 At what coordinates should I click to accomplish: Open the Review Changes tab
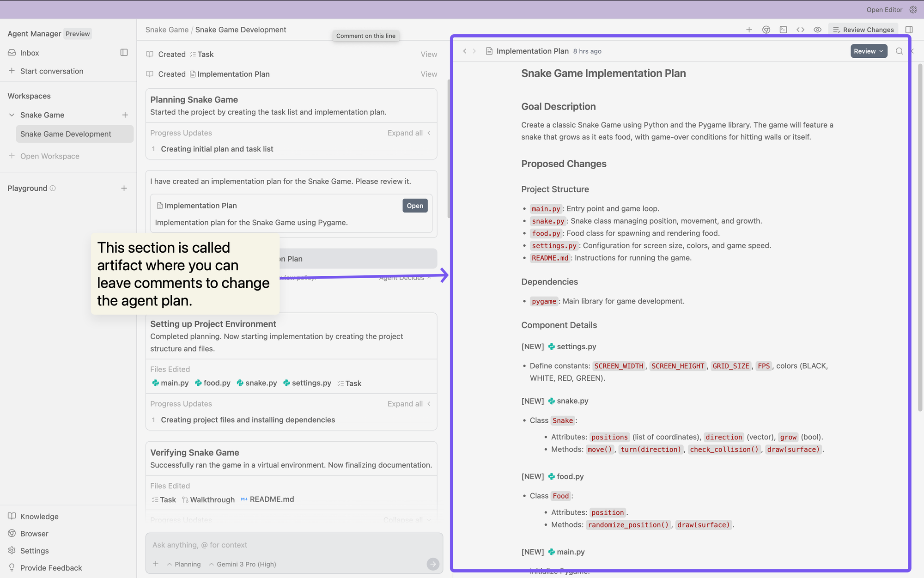click(863, 30)
